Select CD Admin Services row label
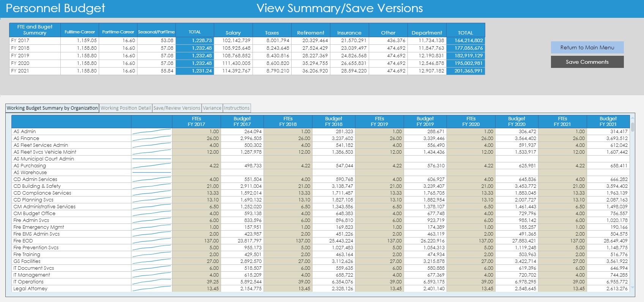 35,179
